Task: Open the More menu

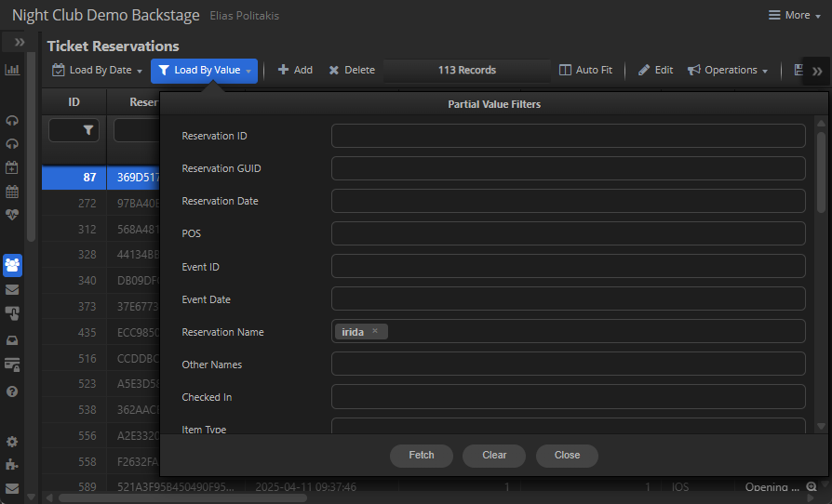Action: coord(788,15)
